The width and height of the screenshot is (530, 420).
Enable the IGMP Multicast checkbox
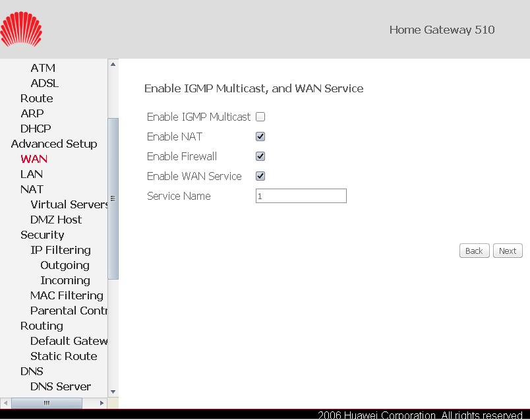pos(260,117)
